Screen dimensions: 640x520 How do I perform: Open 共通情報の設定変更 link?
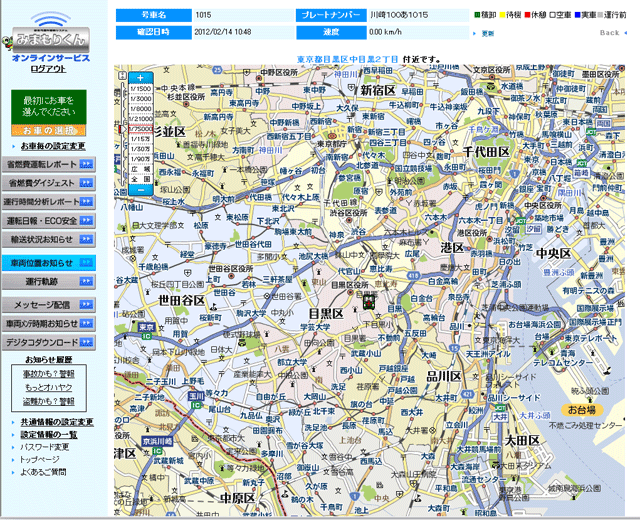(57, 422)
